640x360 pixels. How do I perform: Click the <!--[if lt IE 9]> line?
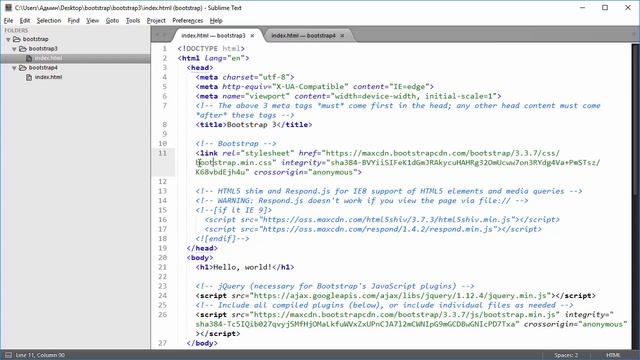click(x=233, y=210)
